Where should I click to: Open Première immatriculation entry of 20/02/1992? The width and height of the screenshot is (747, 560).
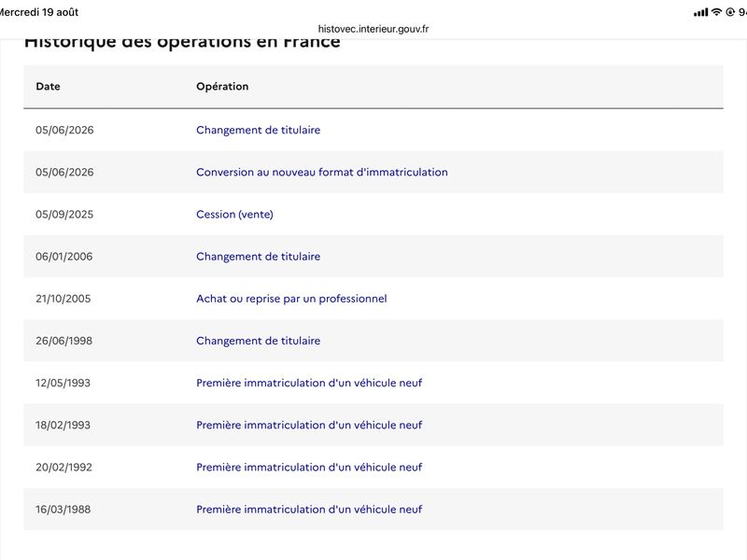tap(309, 468)
